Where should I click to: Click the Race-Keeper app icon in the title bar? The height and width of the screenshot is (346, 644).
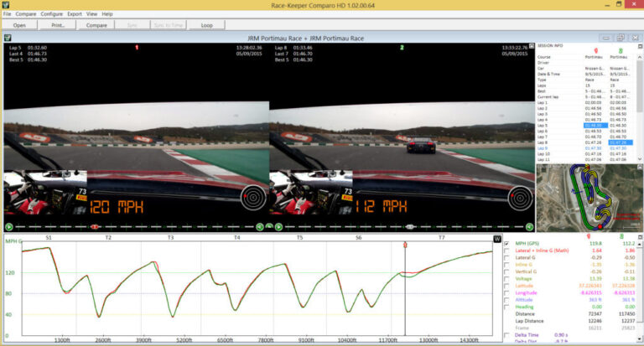(7, 4)
